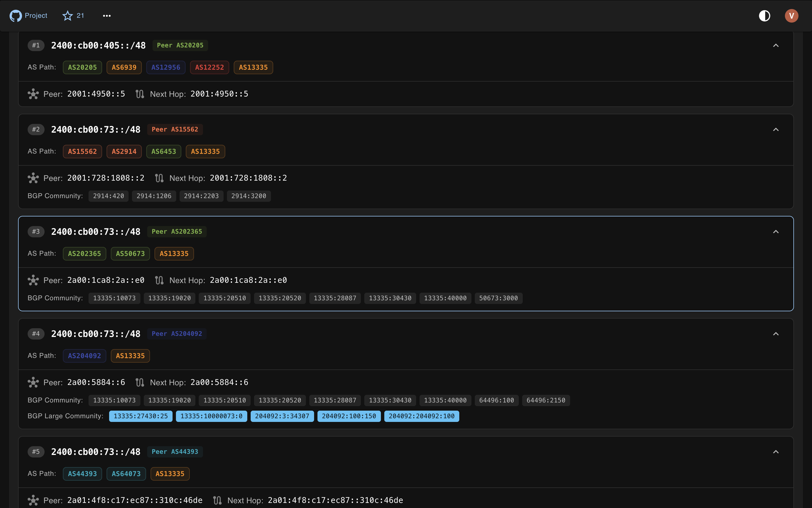This screenshot has height=508, width=812.
Task: Click community tag 2914:3200
Action: coord(249,196)
